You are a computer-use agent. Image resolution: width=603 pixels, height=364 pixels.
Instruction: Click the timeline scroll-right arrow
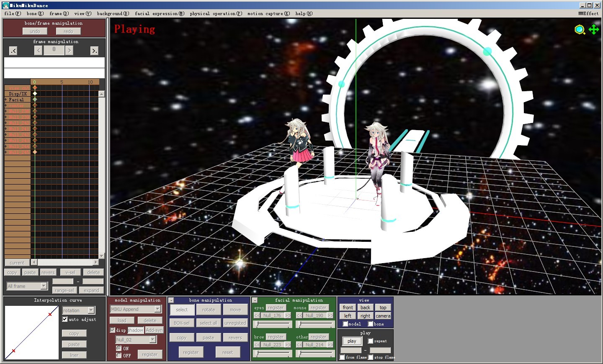click(x=96, y=262)
